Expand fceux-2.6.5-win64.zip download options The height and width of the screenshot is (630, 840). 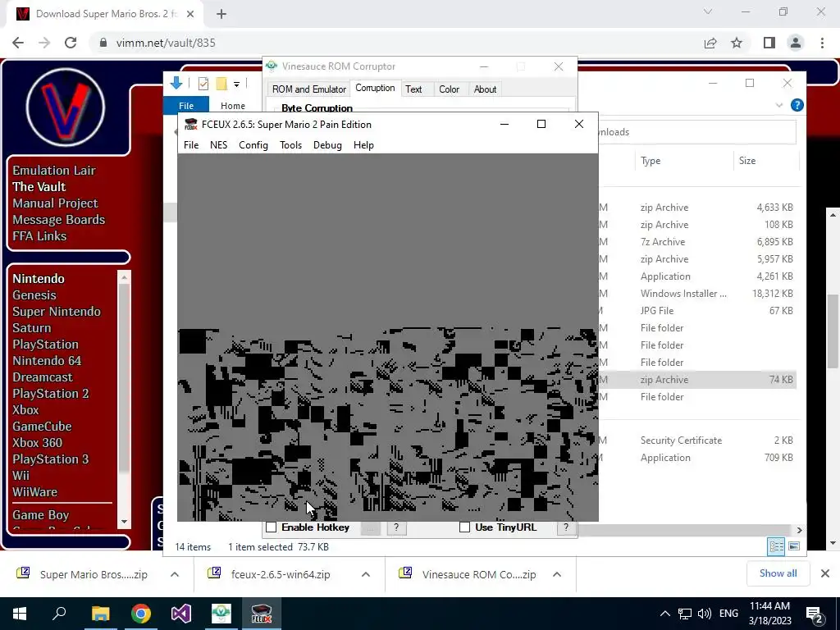[366, 574]
